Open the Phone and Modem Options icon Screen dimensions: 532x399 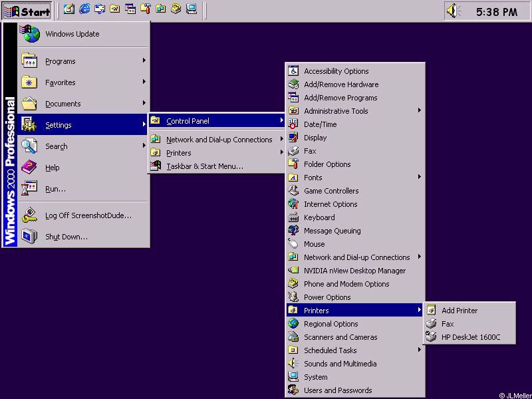pyautogui.click(x=293, y=284)
